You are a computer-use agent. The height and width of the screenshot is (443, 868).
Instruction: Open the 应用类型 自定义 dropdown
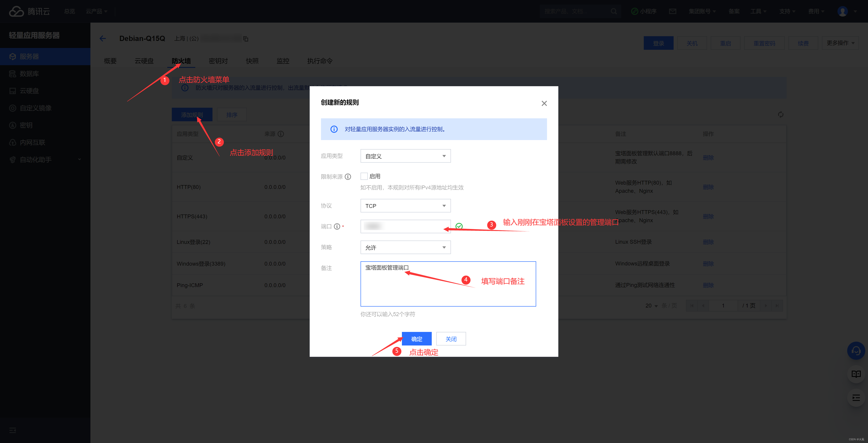click(x=405, y=156)
